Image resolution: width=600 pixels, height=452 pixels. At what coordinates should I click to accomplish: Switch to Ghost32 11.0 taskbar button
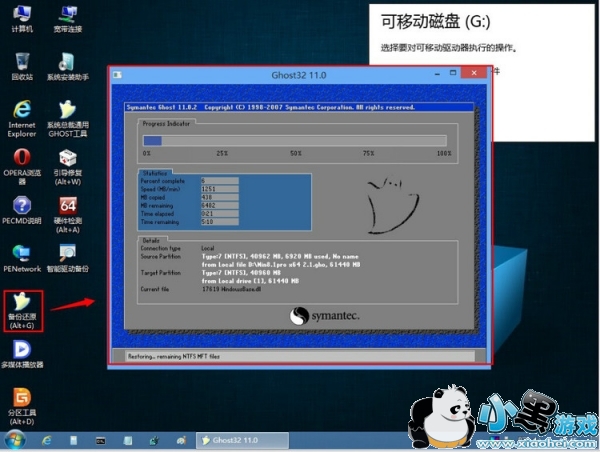tap(243, 441)
